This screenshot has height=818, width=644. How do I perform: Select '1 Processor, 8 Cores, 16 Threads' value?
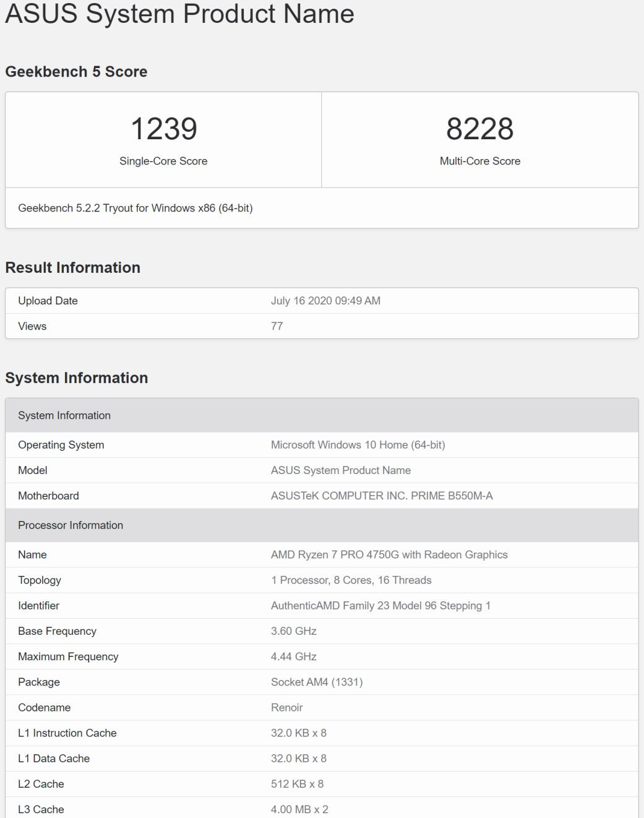click(x=351, y=580)
